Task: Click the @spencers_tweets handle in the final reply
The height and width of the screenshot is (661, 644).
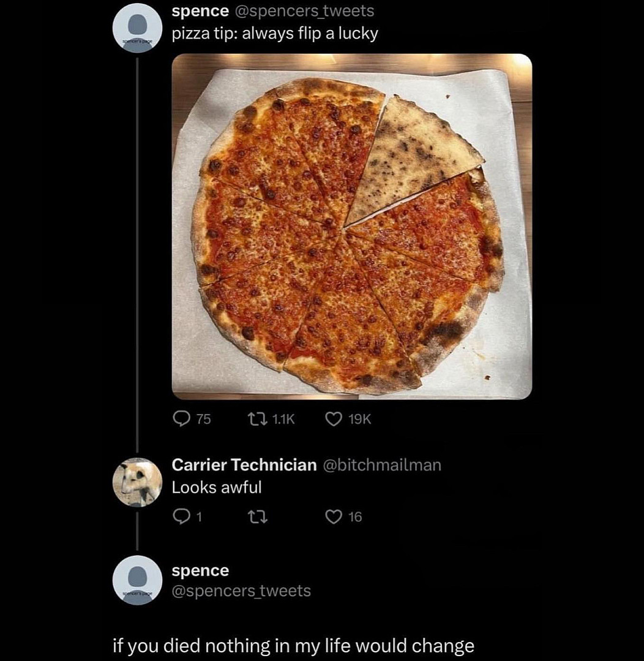Action: click(x=241, y=591)
